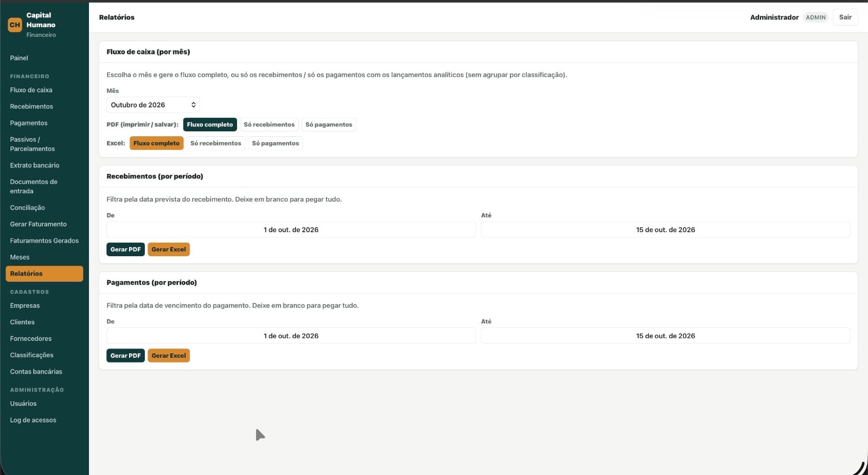Generate the PDF Fluxo completo report
The width and height of the screenshot is (868, 475).
coord(210,124)
